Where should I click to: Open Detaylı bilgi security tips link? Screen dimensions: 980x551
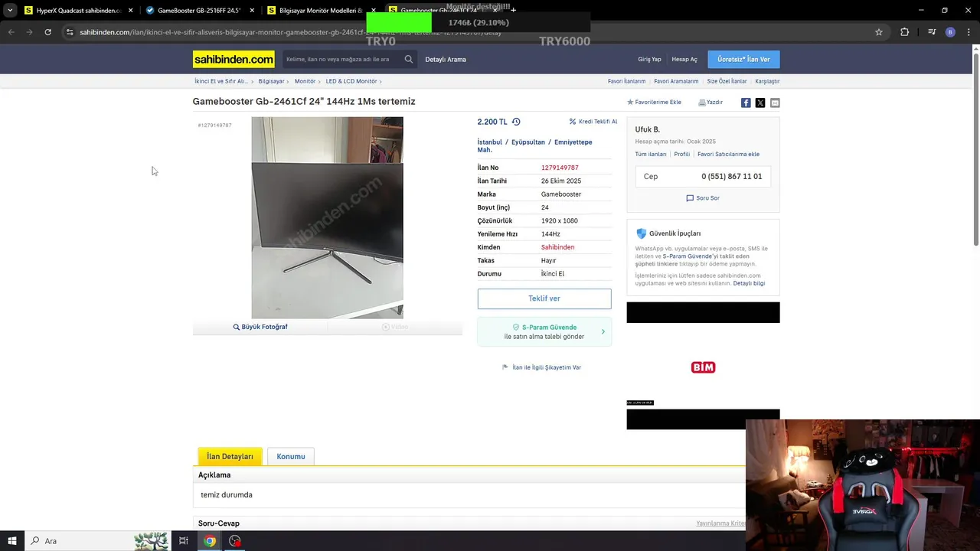pos(749,284)
